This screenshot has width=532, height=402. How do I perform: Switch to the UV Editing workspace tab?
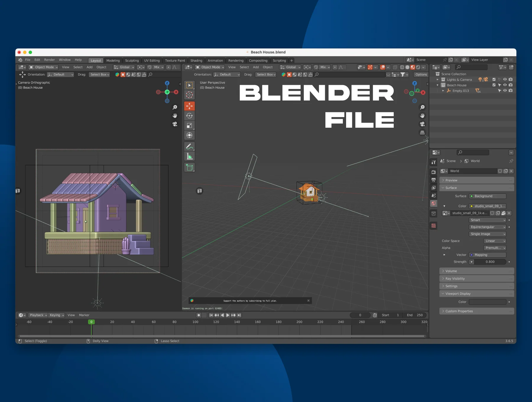pyautogui.click(x=152, y=61)
